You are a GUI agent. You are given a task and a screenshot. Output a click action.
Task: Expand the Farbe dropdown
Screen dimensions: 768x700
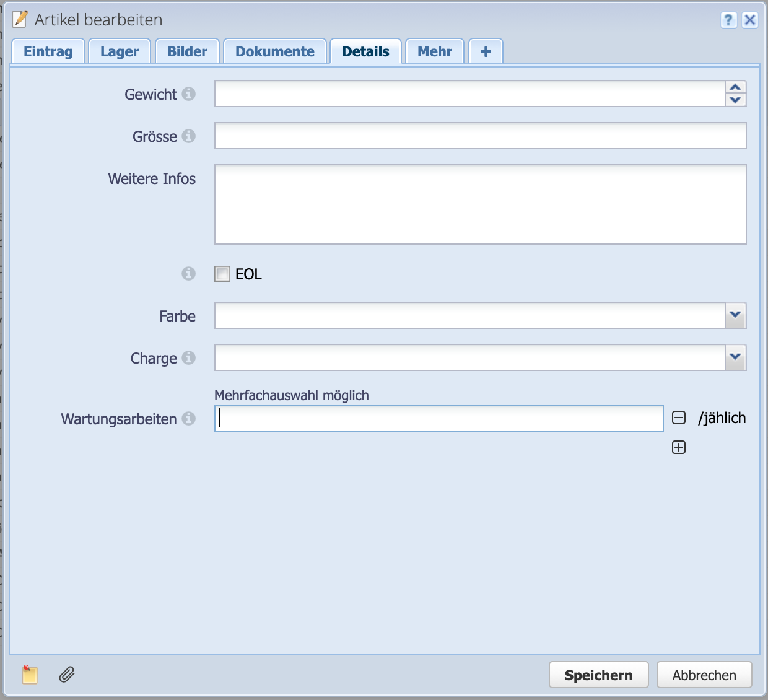click(x=735, y=315)
